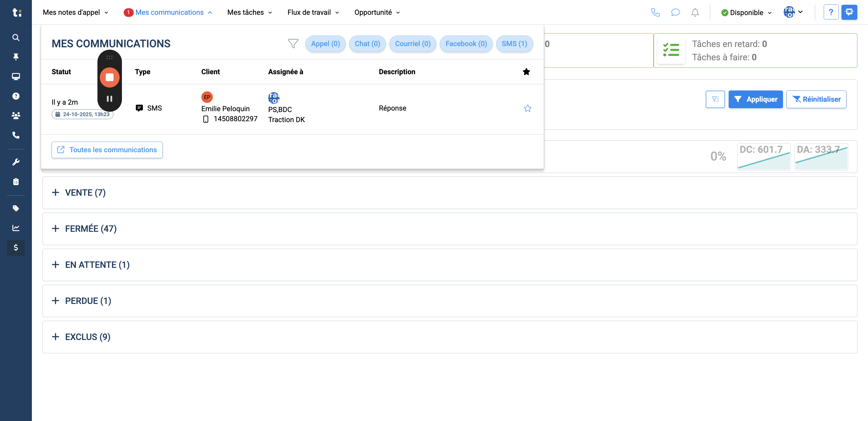The image size is (868, 421).
Task: Click the search icon in the sidebar
Action: pyautogui.click(x=16, y=38)
